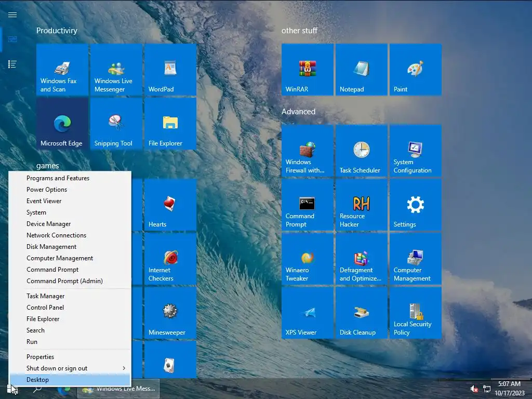The image size is (532, 399).
Task: Open Task Manager from the menu
Action: (x=70, y=296)
